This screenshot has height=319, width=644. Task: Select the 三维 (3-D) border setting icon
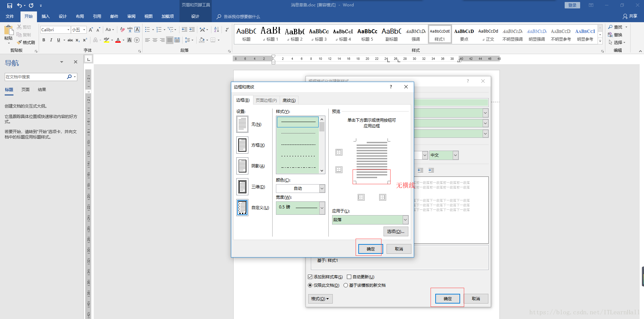[242, 187]
